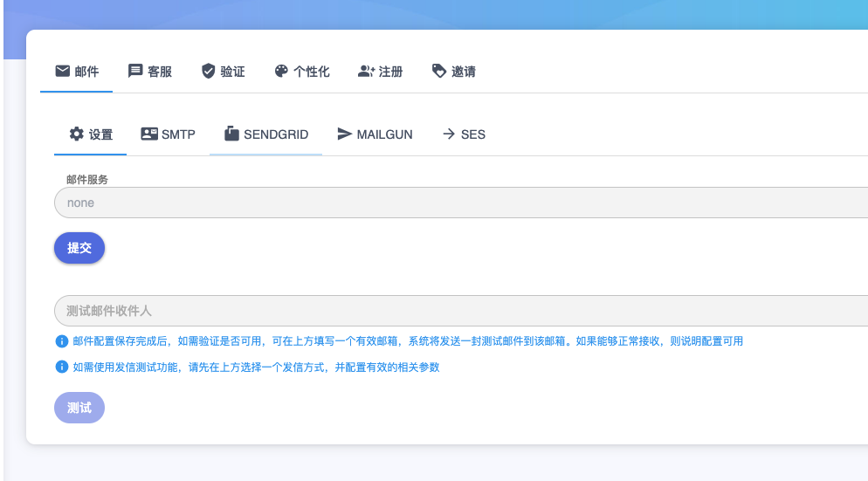Switch to the SES sub-tab label
This screenshot has height=481, width=868.
coord(472,134)
